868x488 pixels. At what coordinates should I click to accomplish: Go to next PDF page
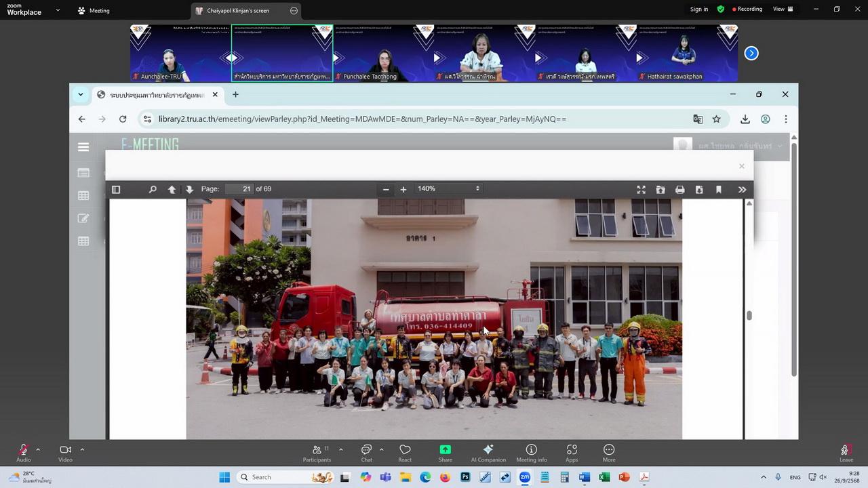[x=189, y=189]
